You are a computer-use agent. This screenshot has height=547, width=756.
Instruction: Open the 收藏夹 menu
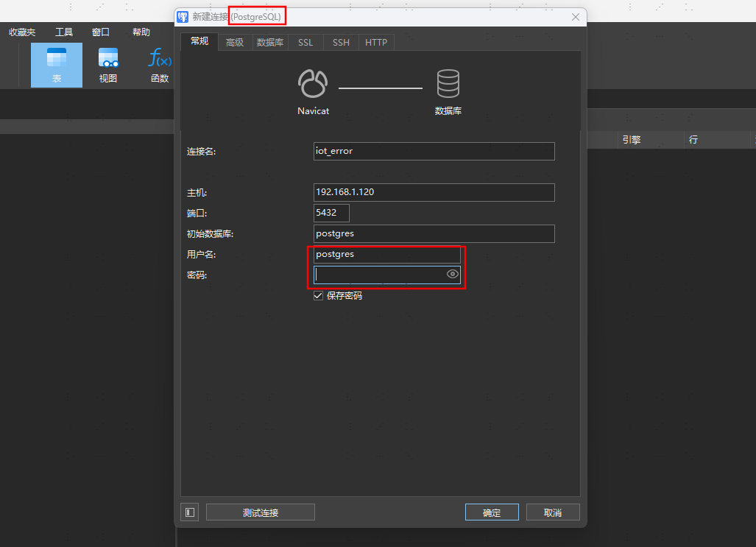pos(22,32)
